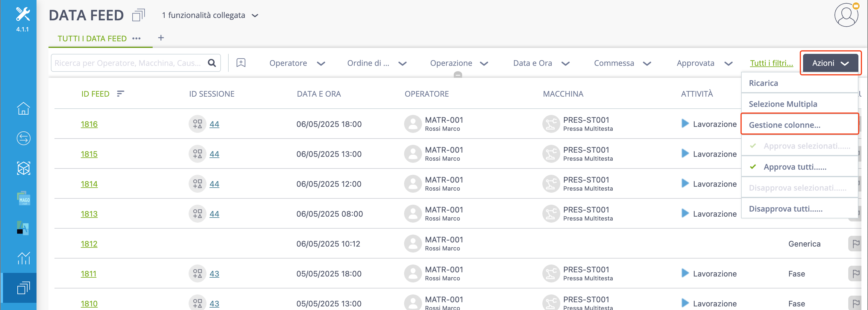The width and height of the screenshot is (868, 310).
Task: Open the Approvata filter dropdown
Action: 704,63
